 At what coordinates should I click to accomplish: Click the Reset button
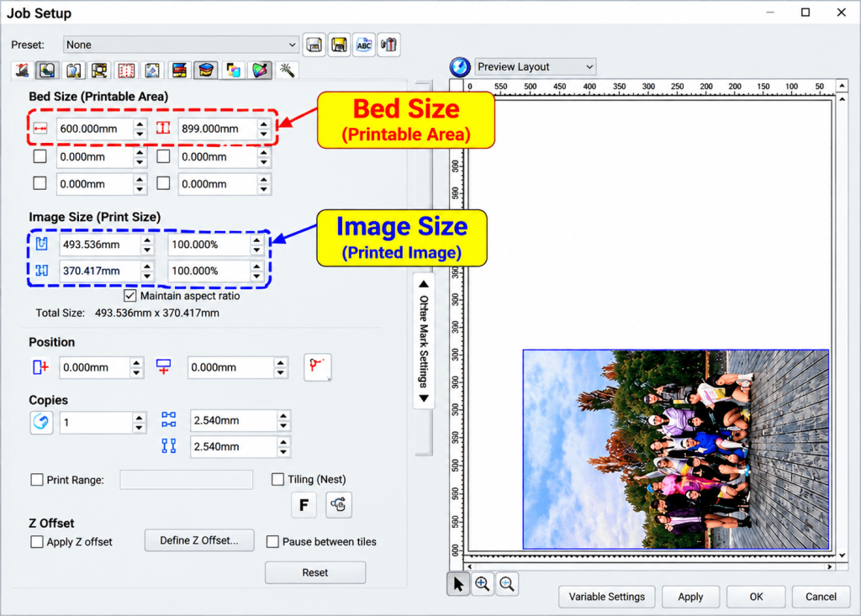pyautogui.click(x=315, y=572)
